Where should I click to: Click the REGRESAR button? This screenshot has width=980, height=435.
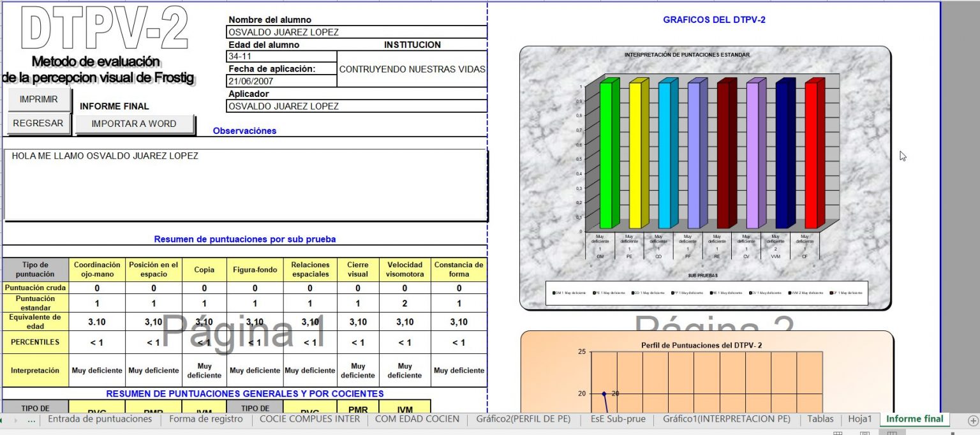click(x=38, y=122)
